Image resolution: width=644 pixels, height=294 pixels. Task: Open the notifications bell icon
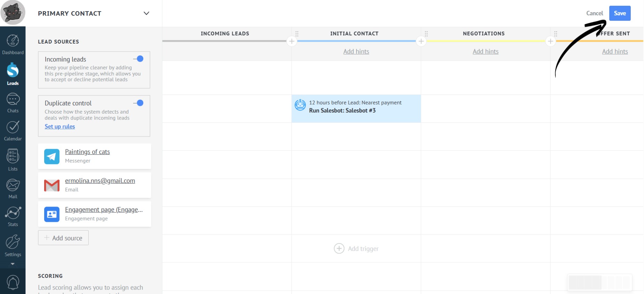(x=13, y=282)
